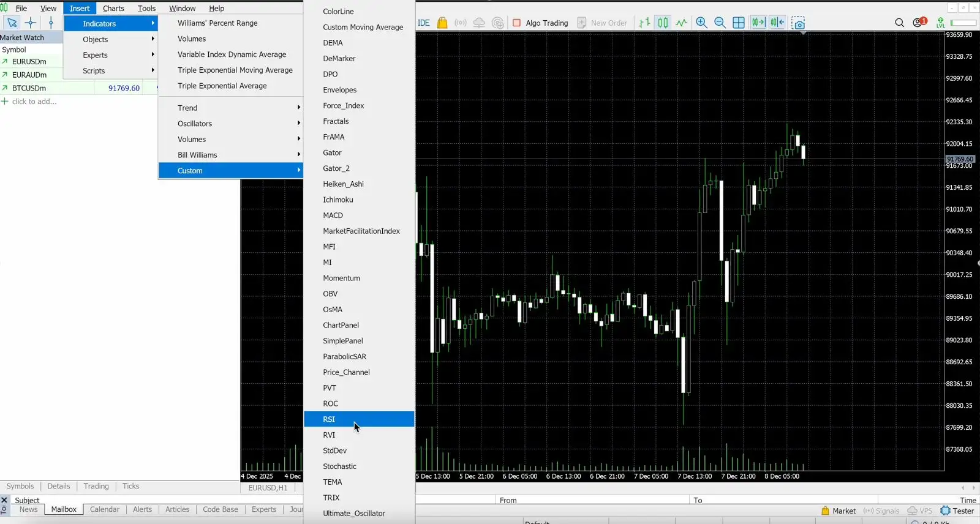Click the chart shift icon
980x524 pixels.
pyautogui.click(x=777, y=23)
